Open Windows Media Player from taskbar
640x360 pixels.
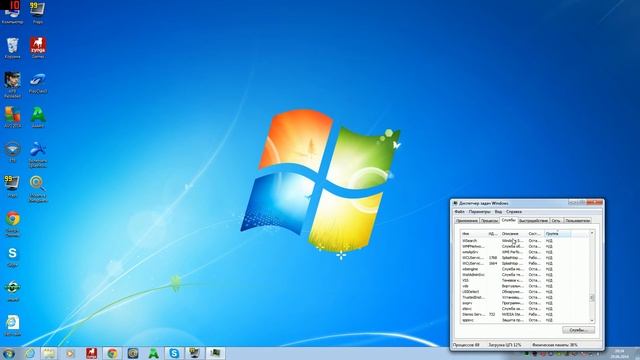coord(70,353)
